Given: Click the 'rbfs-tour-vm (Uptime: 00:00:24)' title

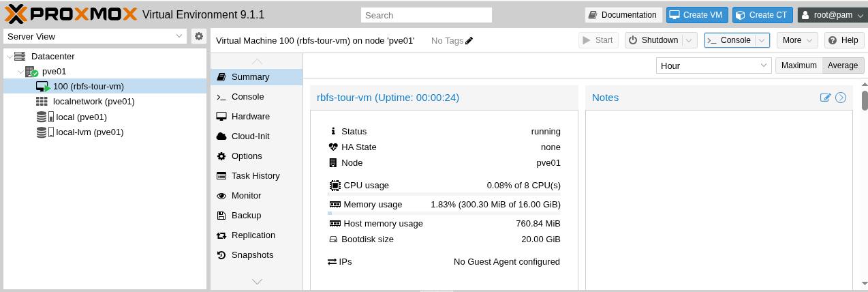Looking at the screenshot, I should coord(388,98).
